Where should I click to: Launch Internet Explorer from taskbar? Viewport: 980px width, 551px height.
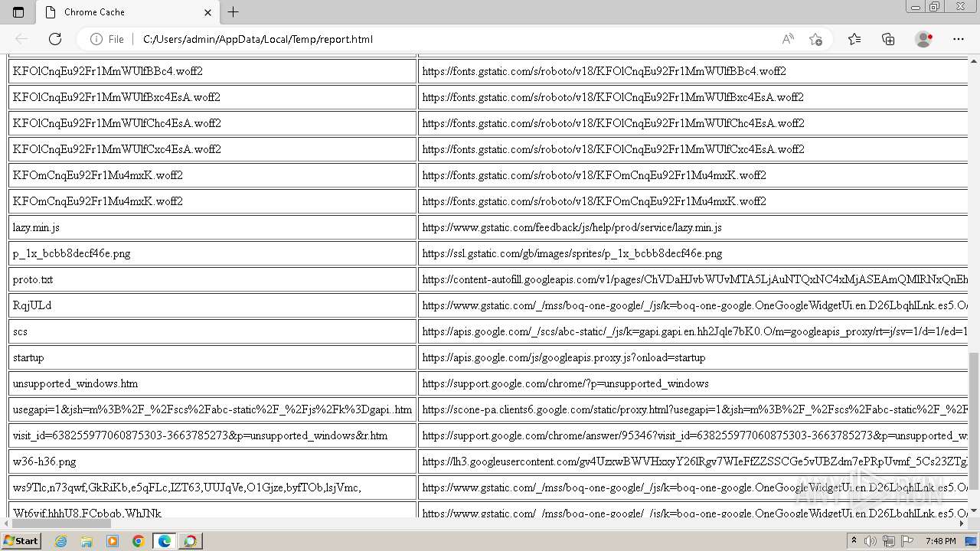point(60,541)
